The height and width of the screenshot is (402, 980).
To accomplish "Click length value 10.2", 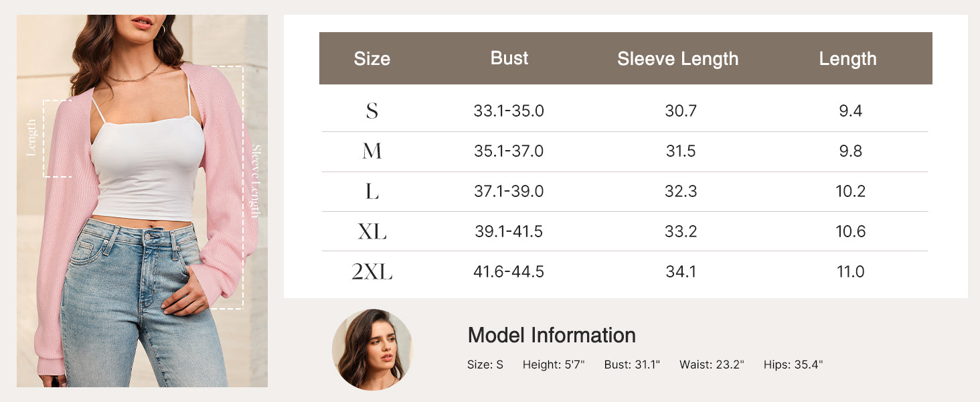I will tap(851, 192).
